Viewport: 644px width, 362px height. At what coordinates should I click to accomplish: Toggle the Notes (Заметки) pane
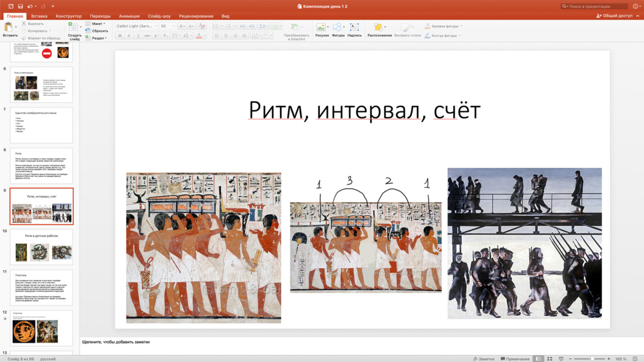[x=484, y=359]
